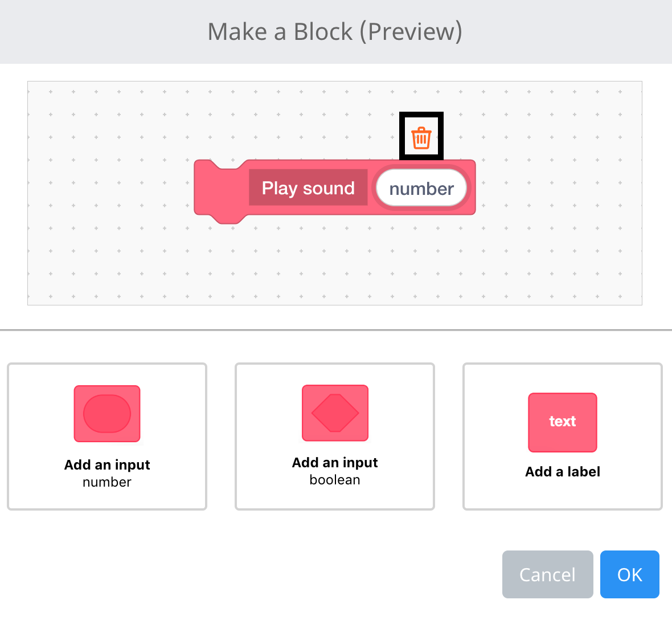Select the editable "Play sound" text area
Screen dimensions: 672x620
pos(308,188)
